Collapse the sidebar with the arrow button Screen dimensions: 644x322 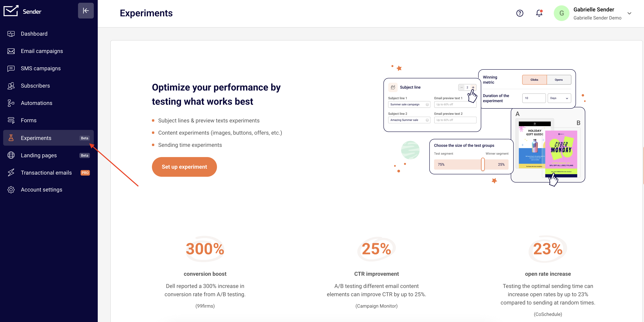coord(86,11)
